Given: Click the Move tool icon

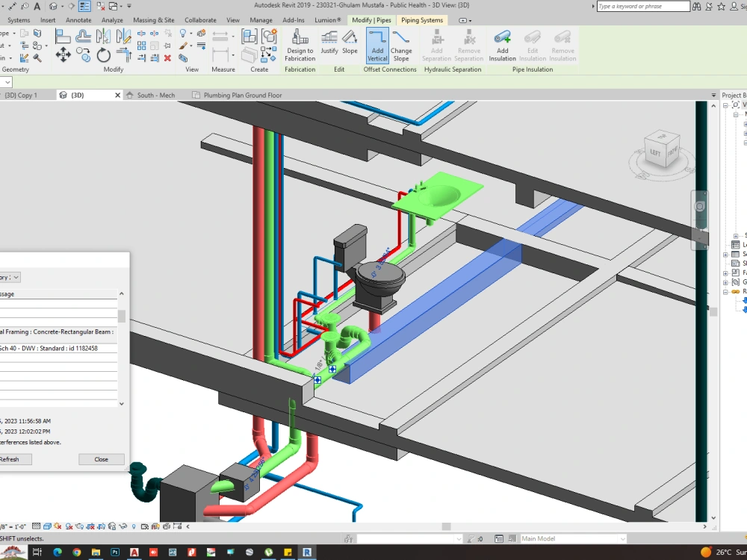Looking at the screenshot, I should (63, 55).
